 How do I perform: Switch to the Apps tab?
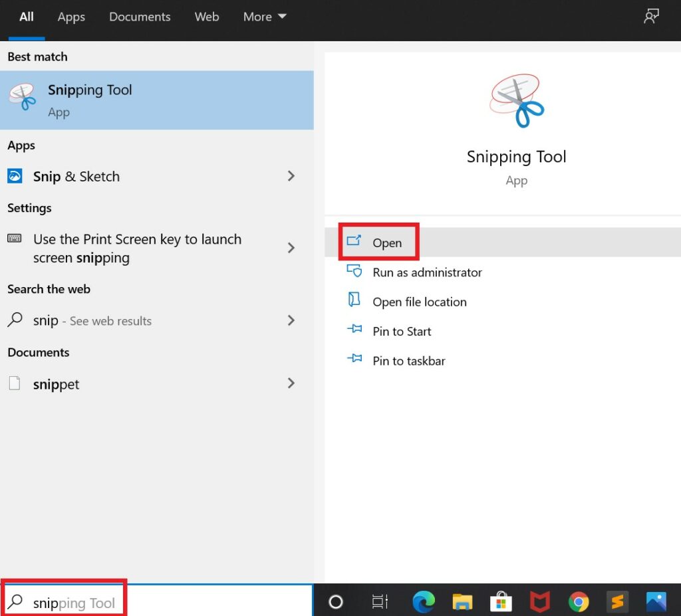click(70, 17)
